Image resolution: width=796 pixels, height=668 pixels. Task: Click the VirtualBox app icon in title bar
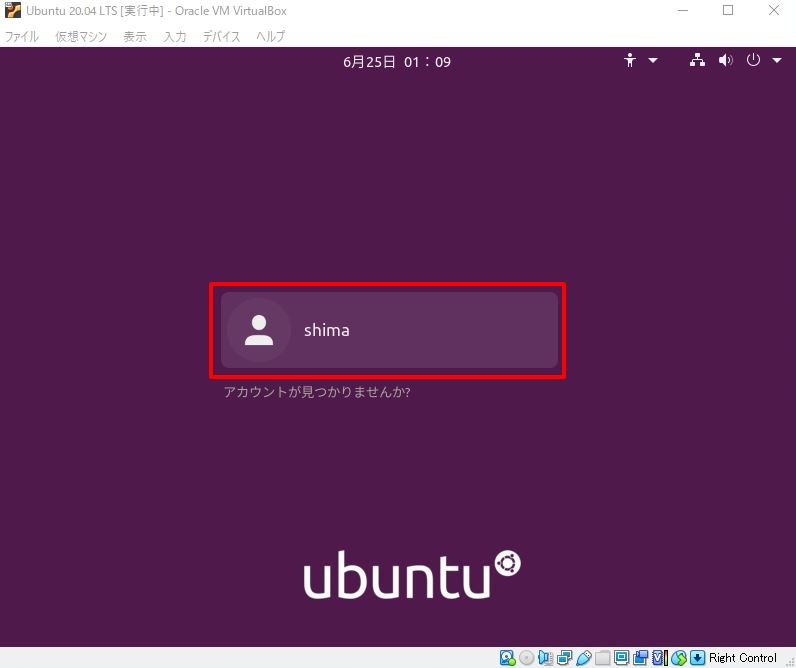tap(13, 10)
